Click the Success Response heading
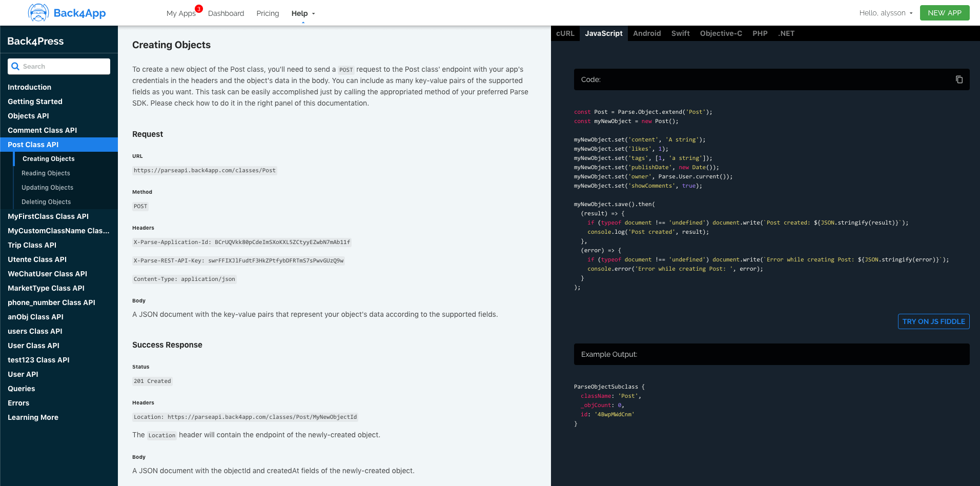This screenshot has width=980, height=486. point(167,345)
